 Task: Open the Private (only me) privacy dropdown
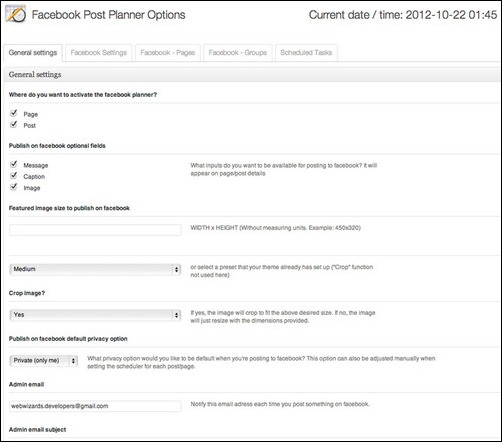44,361
